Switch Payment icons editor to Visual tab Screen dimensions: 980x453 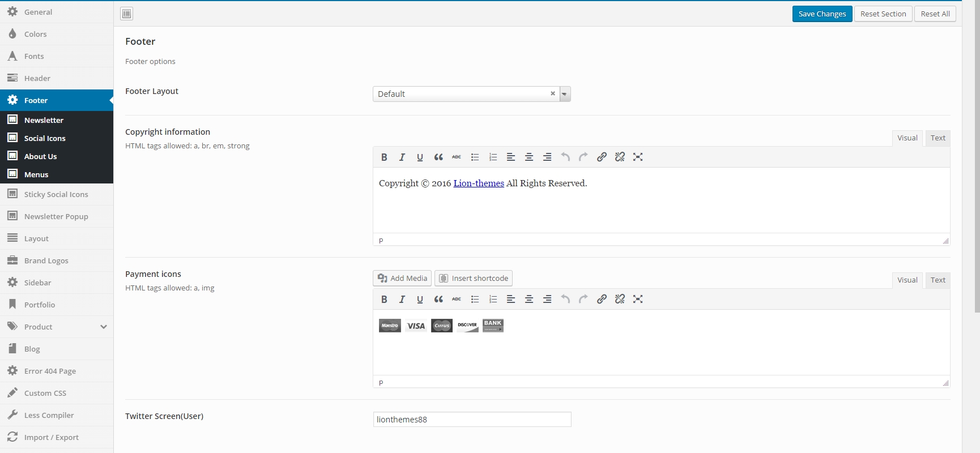click(x=907, y=280)
